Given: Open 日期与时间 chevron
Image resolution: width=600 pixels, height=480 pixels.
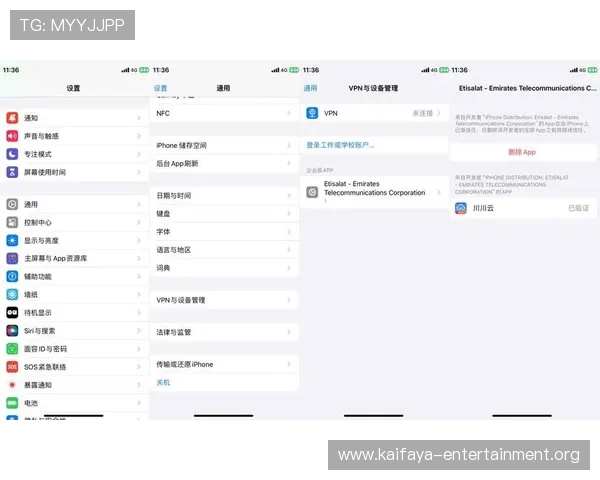Looking at the screenshot, I should [289, 195].
